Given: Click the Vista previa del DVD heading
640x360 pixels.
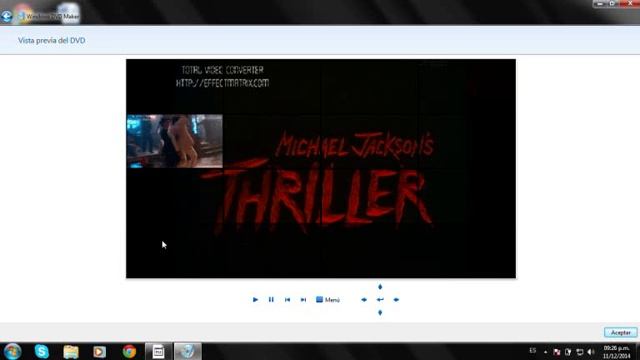Looking at the screenshot, I should (51, 40).
